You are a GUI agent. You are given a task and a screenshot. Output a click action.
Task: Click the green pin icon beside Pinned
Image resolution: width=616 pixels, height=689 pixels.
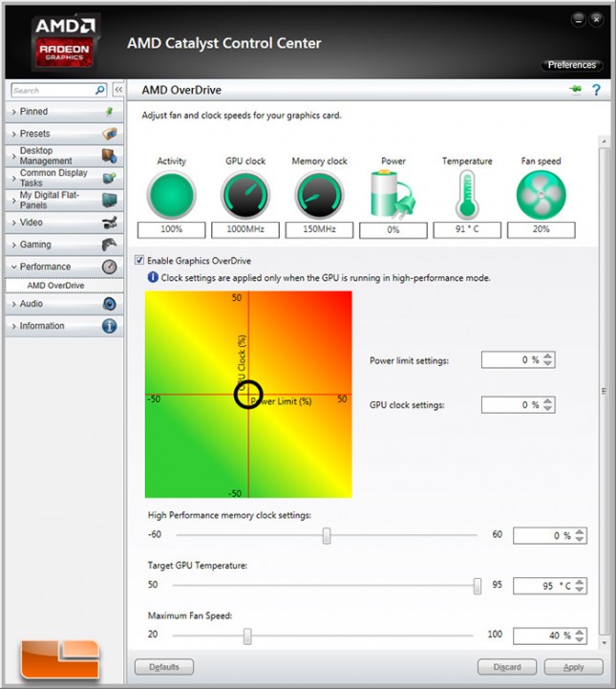pos(109,112)
